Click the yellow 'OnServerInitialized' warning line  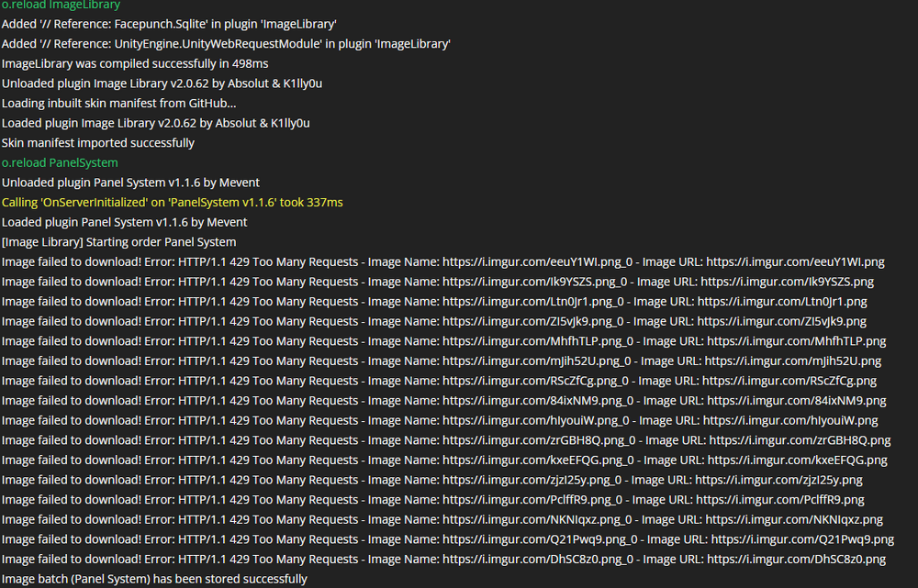pos(173,202)
